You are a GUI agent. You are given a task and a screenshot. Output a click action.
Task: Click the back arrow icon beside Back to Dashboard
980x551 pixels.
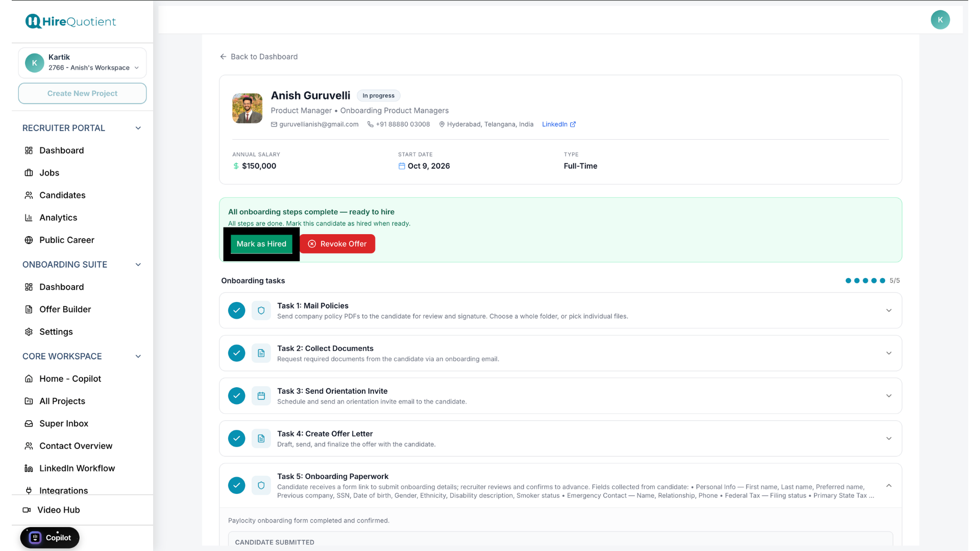(x=223, y=57)
